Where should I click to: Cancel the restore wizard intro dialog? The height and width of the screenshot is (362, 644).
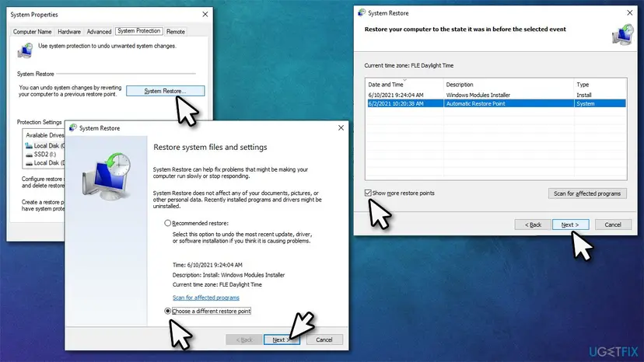tap(324, 339)
